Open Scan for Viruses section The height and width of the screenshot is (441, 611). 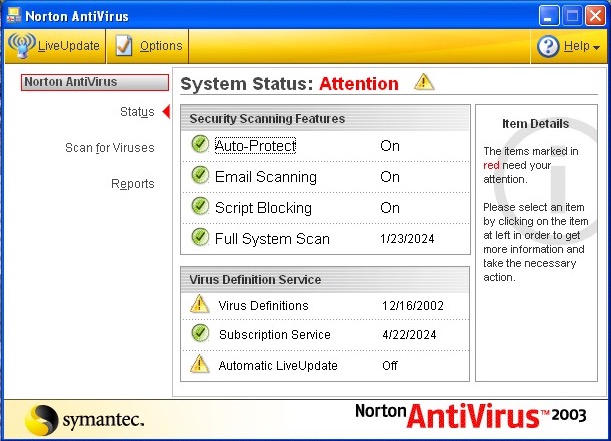click(110, 148)
